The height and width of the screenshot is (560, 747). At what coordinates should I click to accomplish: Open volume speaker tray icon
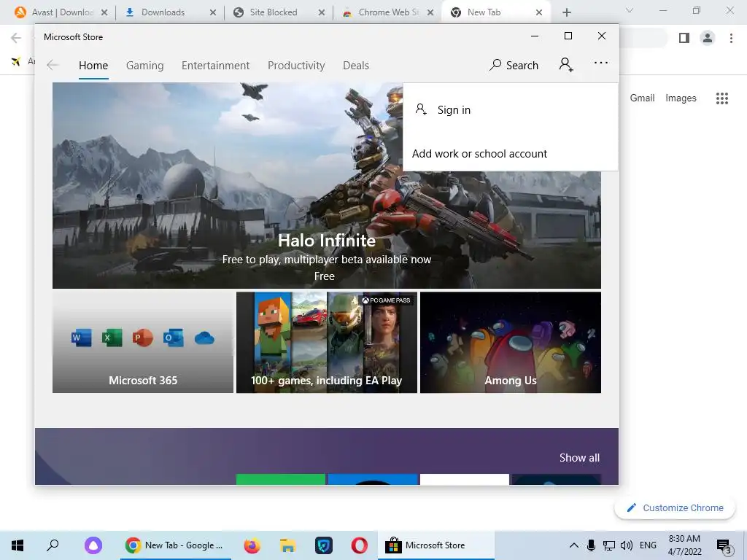(627, 545)
